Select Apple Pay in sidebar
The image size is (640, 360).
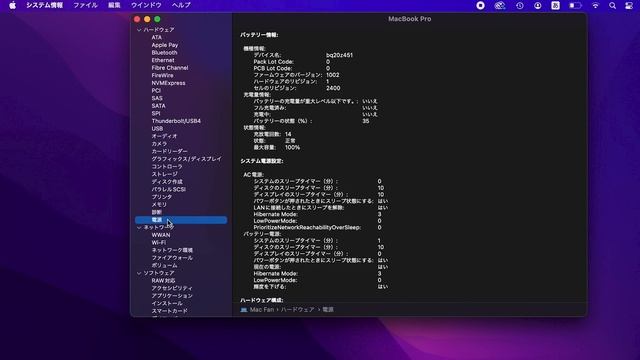165,45
